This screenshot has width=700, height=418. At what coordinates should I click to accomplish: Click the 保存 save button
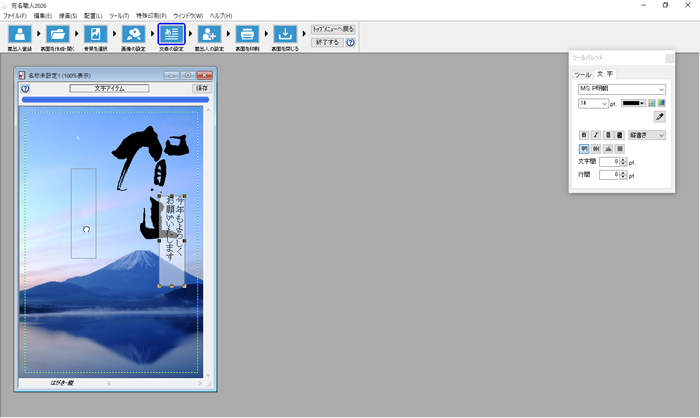(202, 88)
